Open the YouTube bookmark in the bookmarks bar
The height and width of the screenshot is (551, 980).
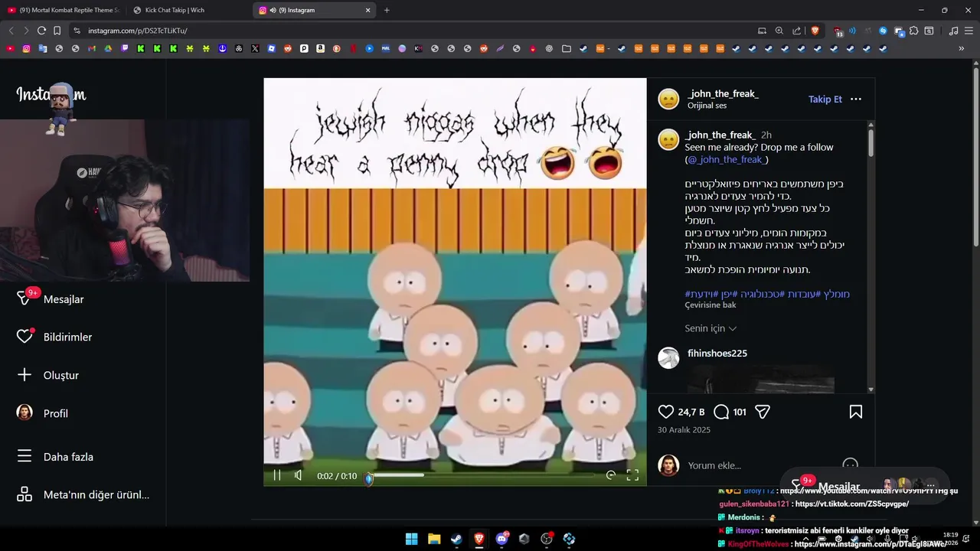(x=10, y=48)
